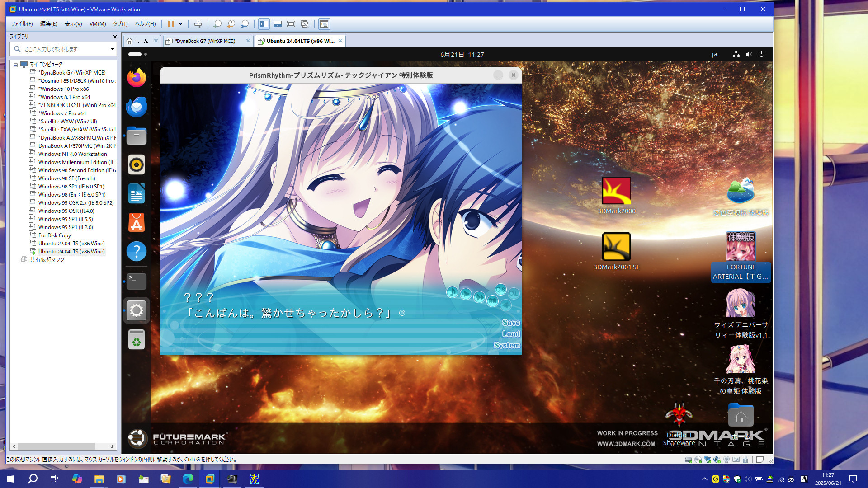This screenshot has height=488, width=868.
Task: Open 3DMark2000 desktop icon
Action: pos(616,196)
